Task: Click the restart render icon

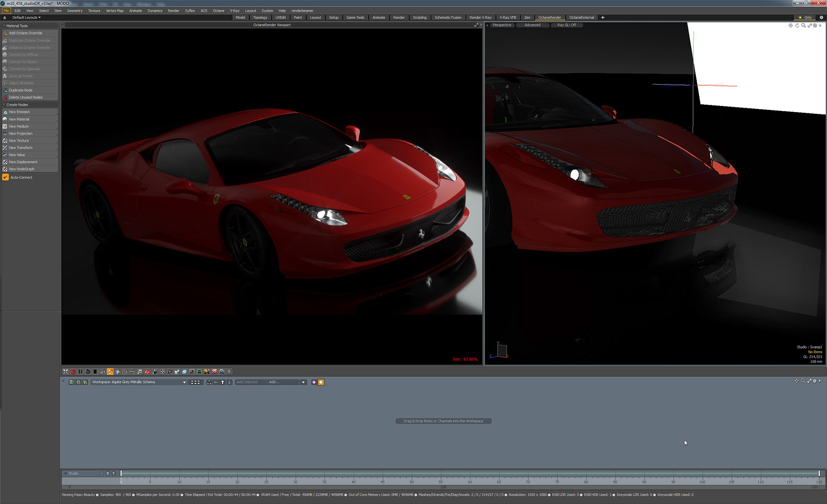Action: [x=88, y=372]
